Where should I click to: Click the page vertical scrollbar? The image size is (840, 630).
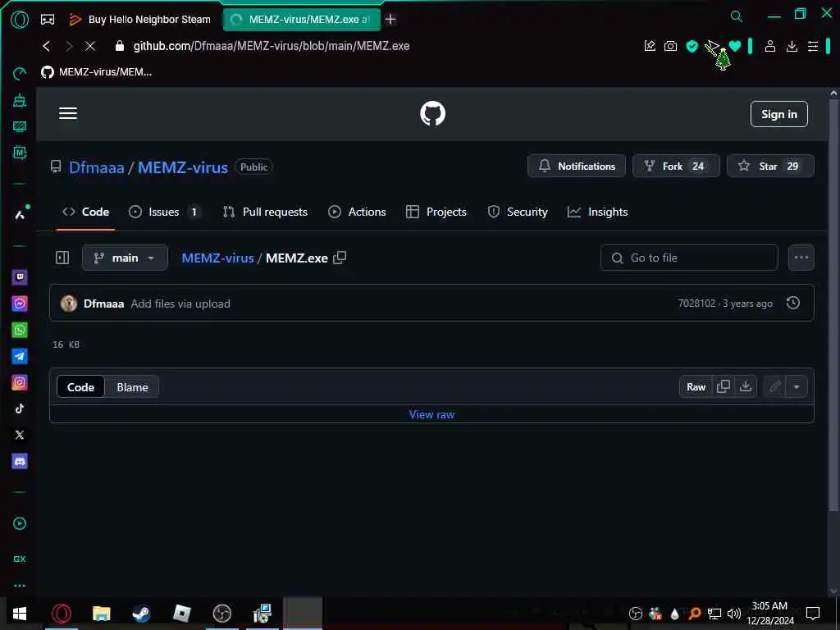click(x=833, y=305)
